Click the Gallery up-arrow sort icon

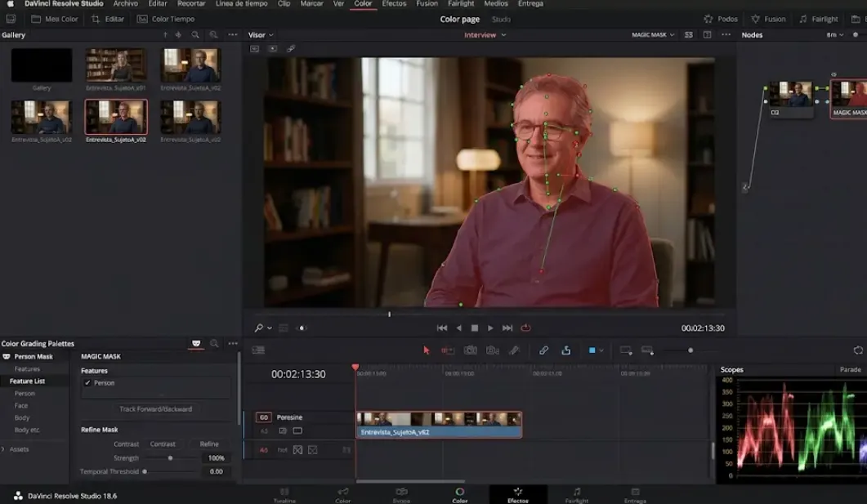coord(165,35)
